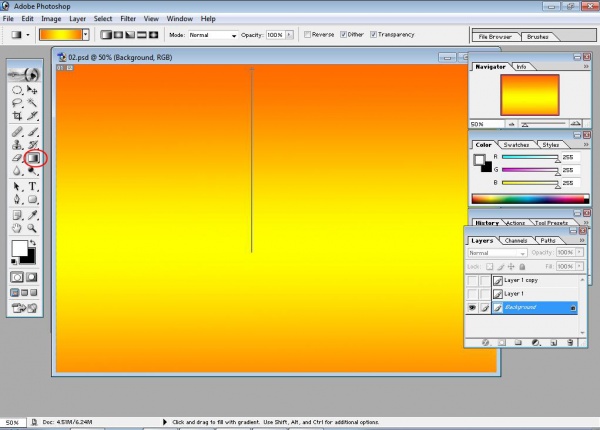
Task: Switch to the Channels tab
Action: (x=516, y=240)
